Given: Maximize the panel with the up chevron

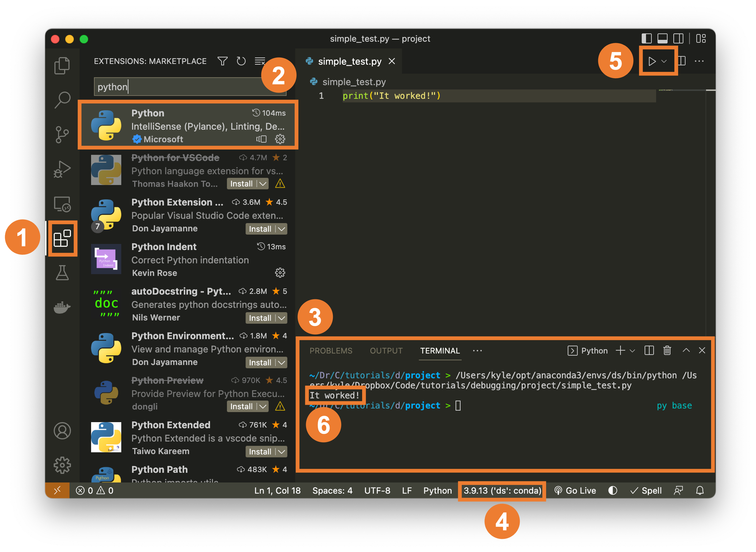Looking at the screenshot, I should (686, 350).
